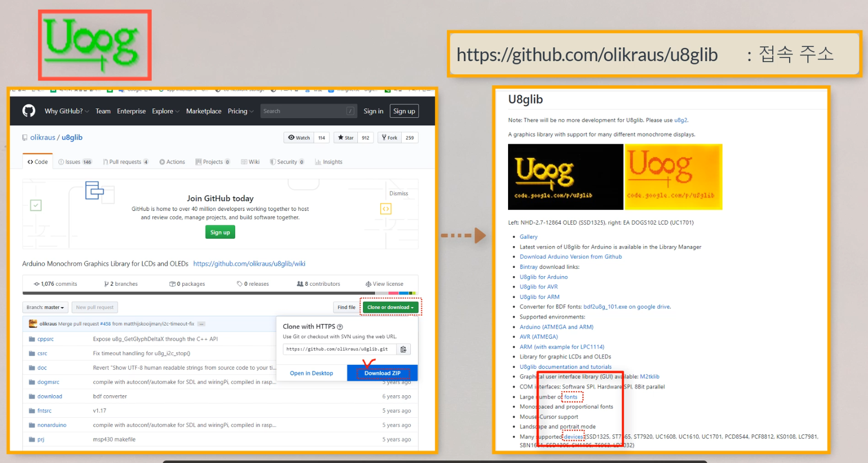Click Enterprise in GitHub navigation
This screenshot has width=868, height=463.
pos(131,111)
